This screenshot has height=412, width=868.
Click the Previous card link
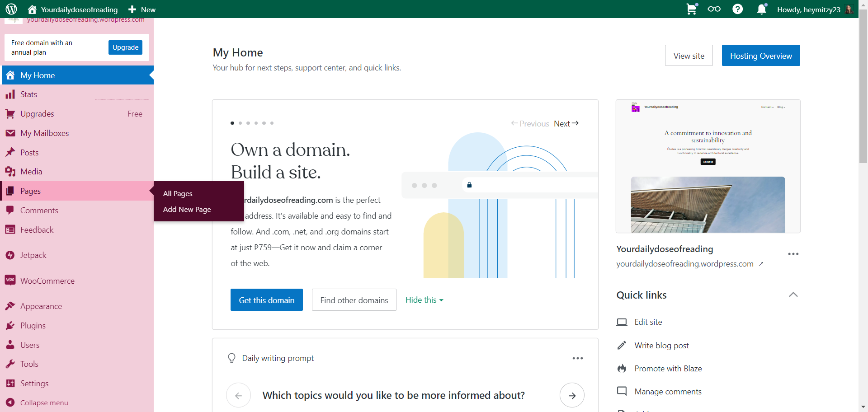(x=530, y=123)
